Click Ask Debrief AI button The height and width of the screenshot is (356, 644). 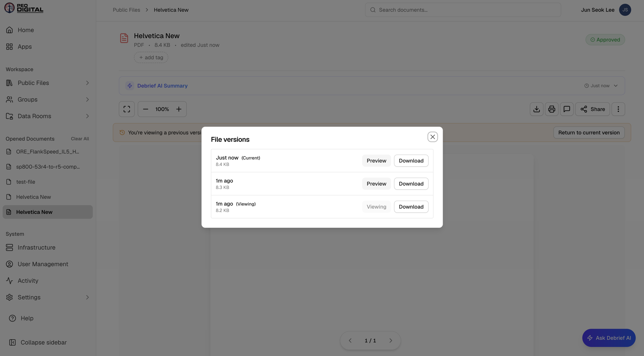tap(609, 338)
